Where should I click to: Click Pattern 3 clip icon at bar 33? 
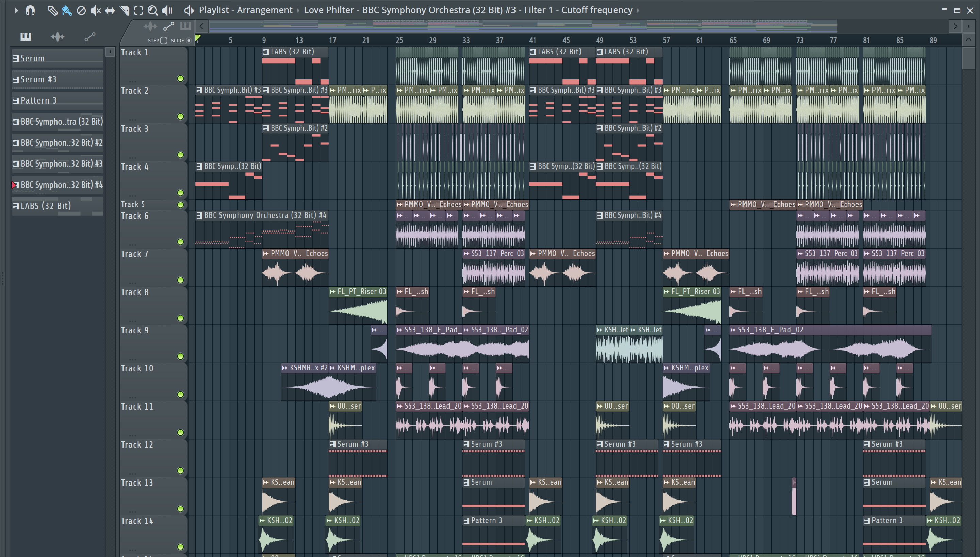[x=466, y=521]
